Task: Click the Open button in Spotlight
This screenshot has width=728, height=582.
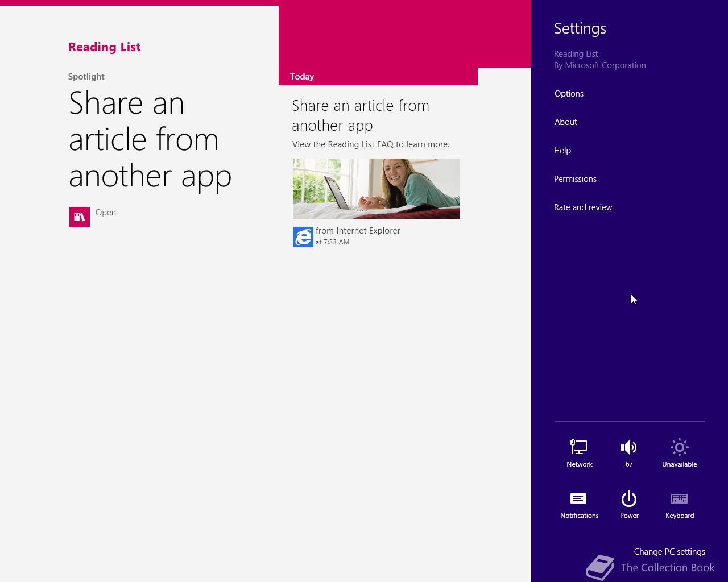Action: coord(106,213)
